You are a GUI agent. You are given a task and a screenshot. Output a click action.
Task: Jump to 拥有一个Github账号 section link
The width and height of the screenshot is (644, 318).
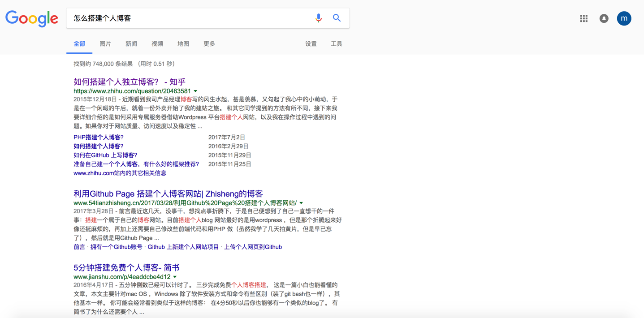pos(117,247)
